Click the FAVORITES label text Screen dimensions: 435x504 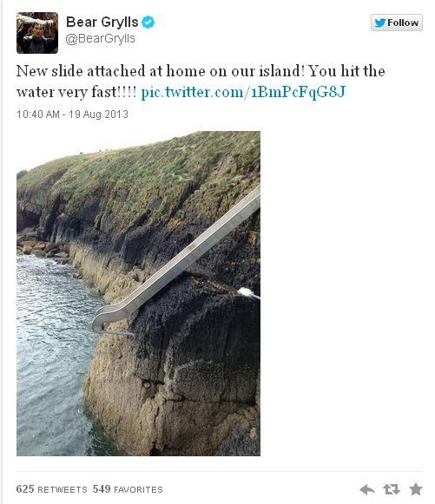pos(138,490)
